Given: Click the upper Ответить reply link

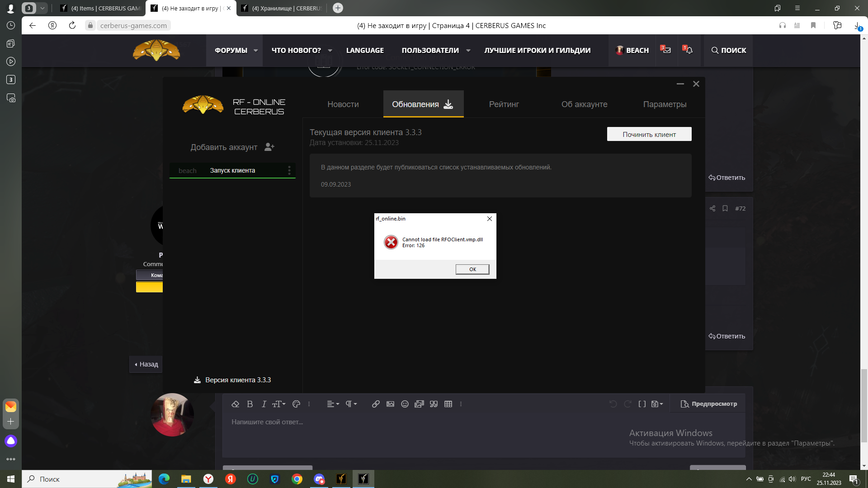Looking at the screenshot, I should 726,178.
